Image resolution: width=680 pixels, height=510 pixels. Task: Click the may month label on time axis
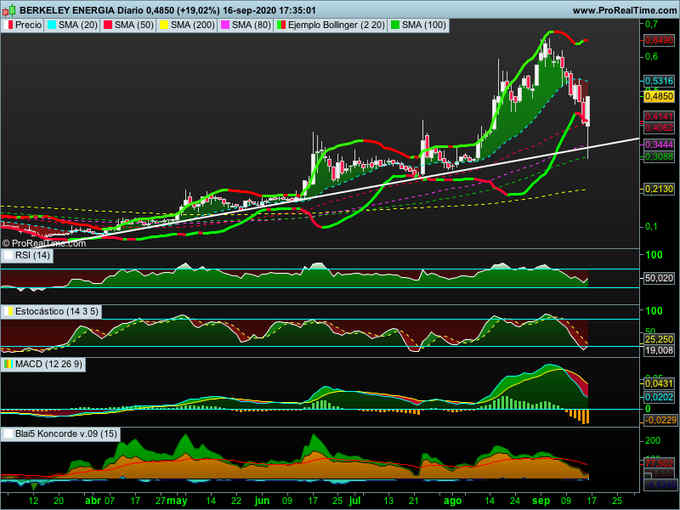[177, 500]
